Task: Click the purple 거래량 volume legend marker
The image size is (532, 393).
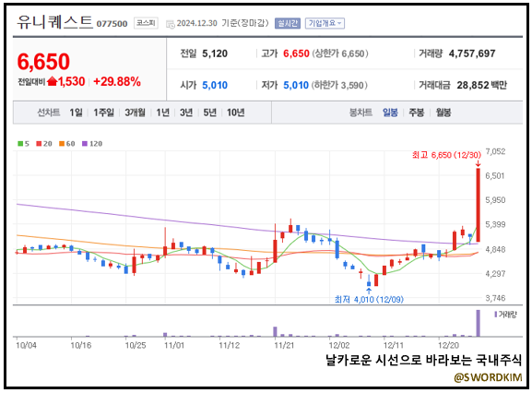Action: click(496, 315)
